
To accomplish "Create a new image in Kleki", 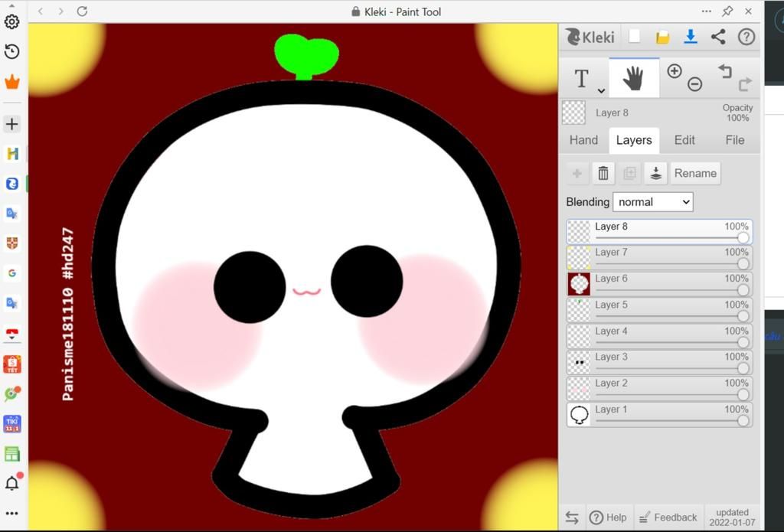I will [635, 37].
